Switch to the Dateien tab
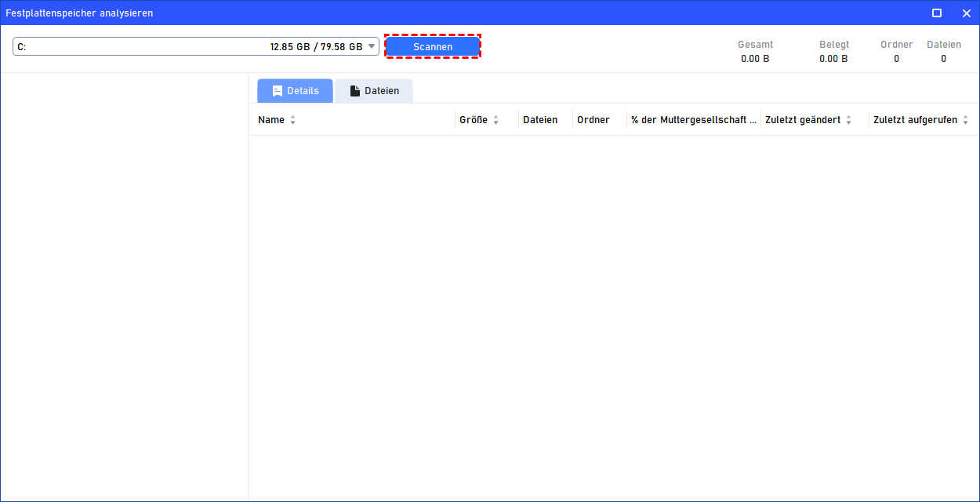Image resolution: width=980 pixels, height=502 pixels. 374,91
